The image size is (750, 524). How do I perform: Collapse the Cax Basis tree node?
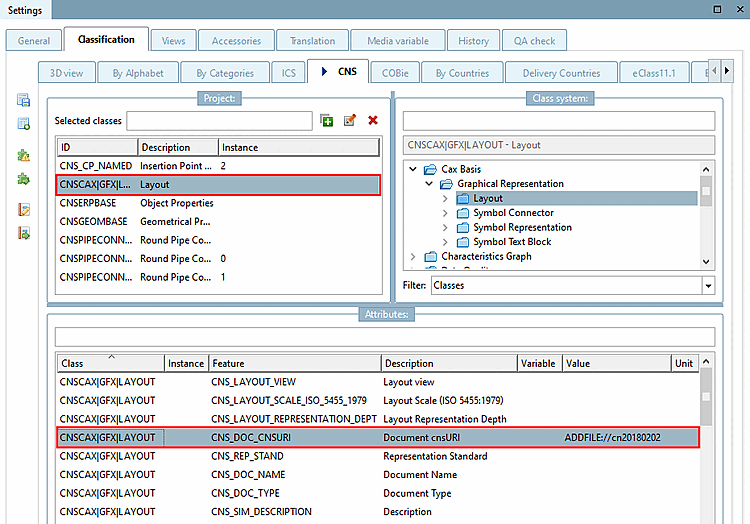[413, 169]
